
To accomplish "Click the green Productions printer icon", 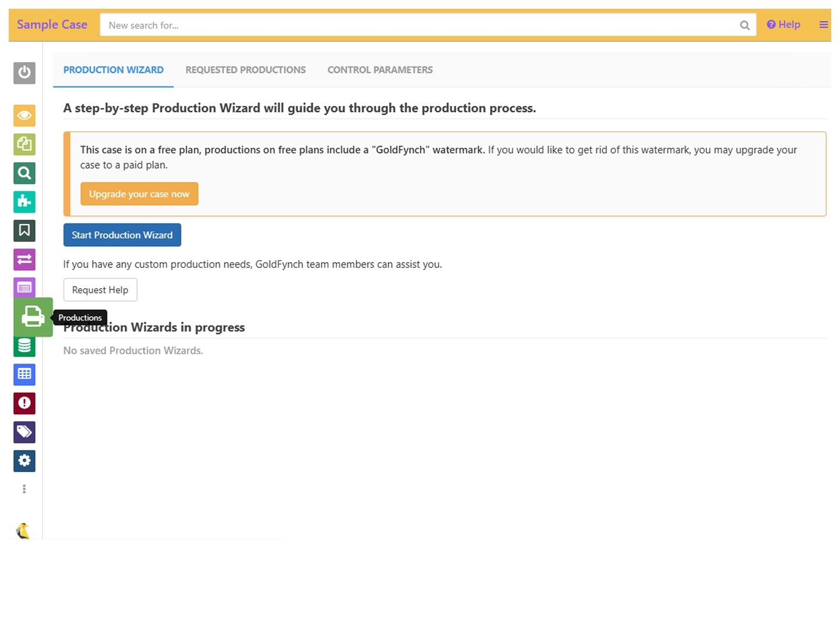I will pyautogui.click(x=33, y=317).
